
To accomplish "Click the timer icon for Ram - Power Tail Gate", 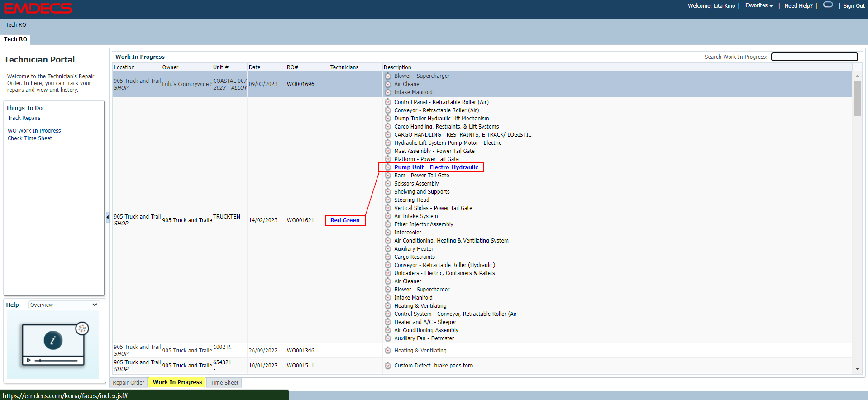I will pyautogui.click(x=388, y=175).
